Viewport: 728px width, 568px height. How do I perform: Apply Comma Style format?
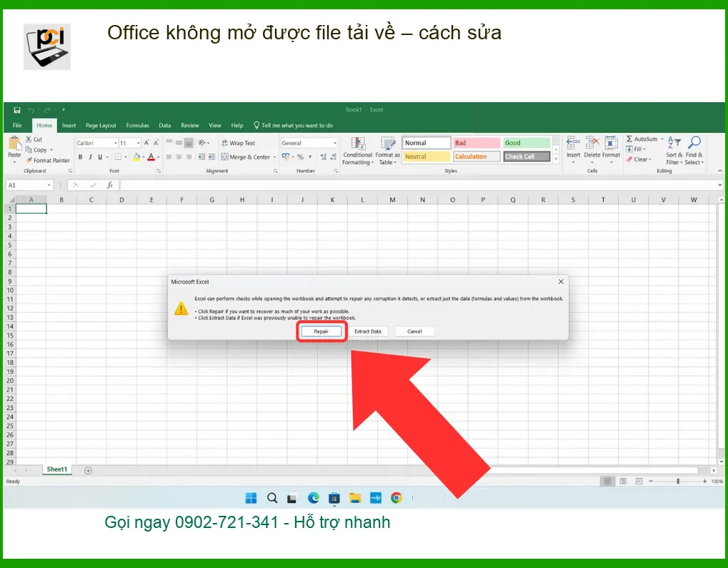(309, 157)
